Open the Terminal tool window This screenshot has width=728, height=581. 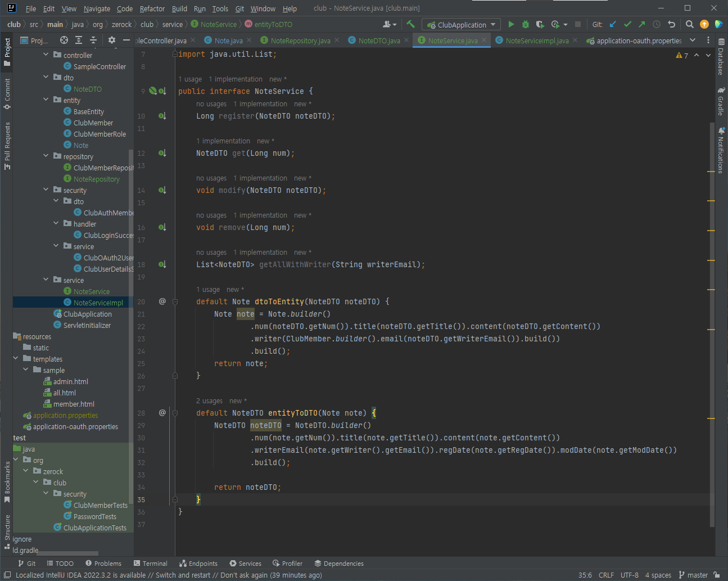(151, 563)
